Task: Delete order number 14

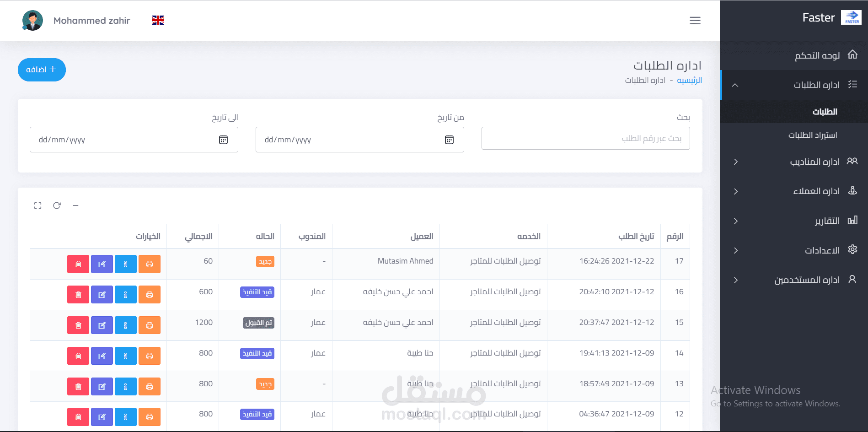Action: click(78, 356)
